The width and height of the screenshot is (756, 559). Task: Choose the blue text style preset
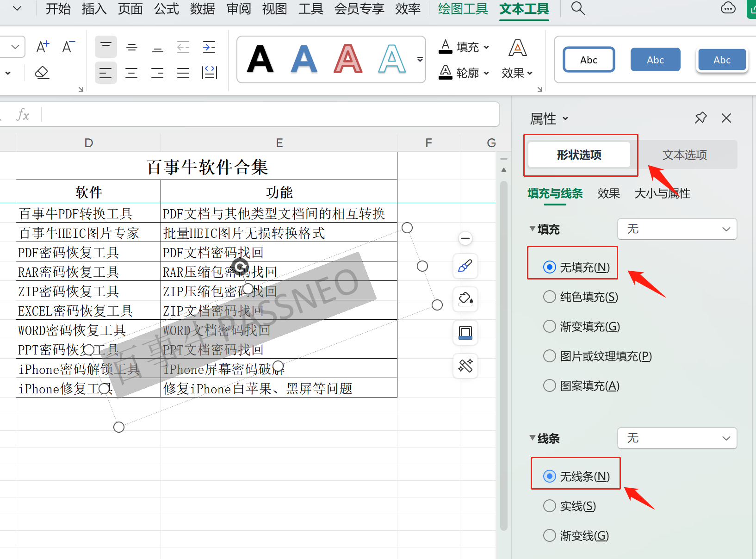(x=304, y=59)
